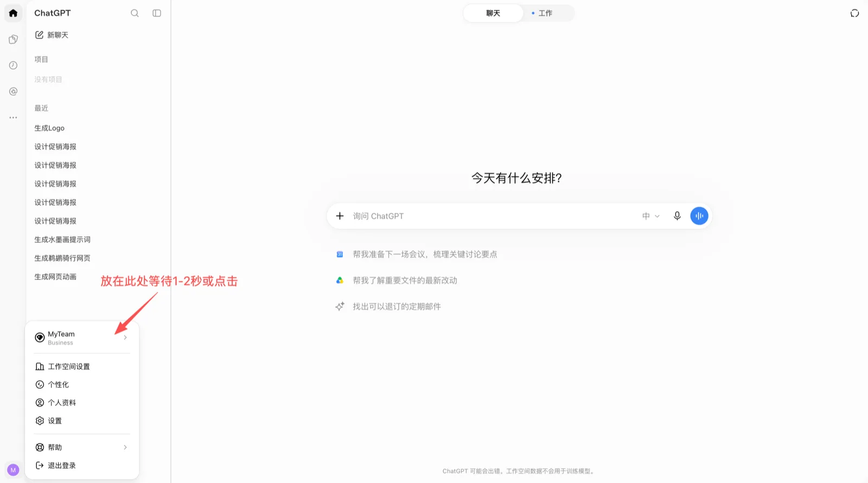Click the MyTeam workspace logo icon
Screen dimensions: 868x483
40,338
